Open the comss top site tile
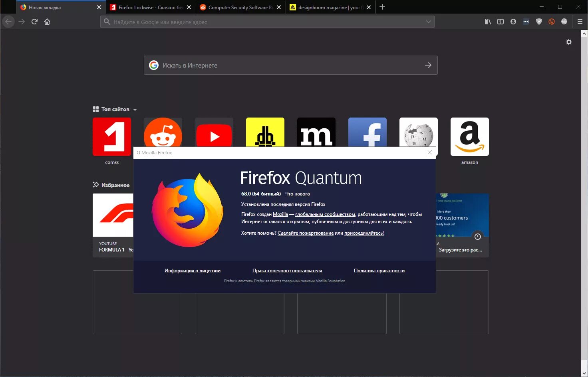 112,137
